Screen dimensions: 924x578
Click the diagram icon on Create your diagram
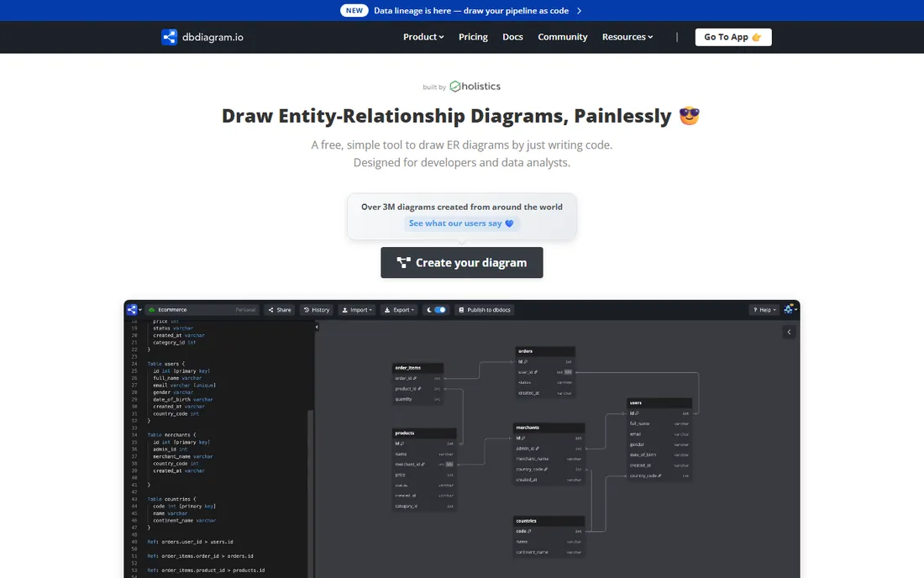point(404,263)
